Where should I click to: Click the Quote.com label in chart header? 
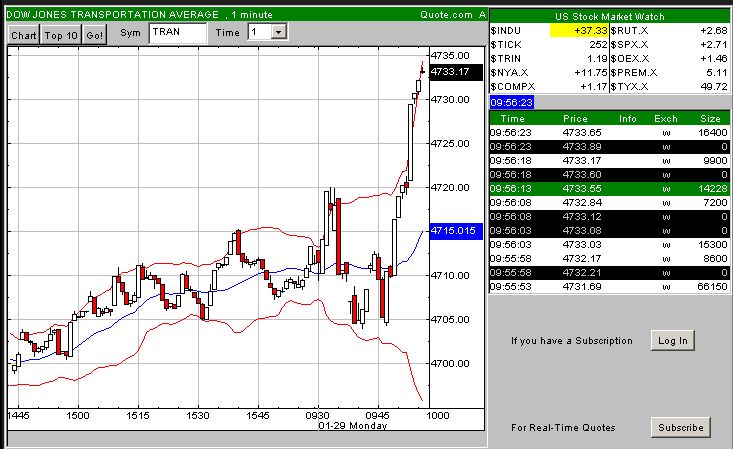click(x=446, y=14)
